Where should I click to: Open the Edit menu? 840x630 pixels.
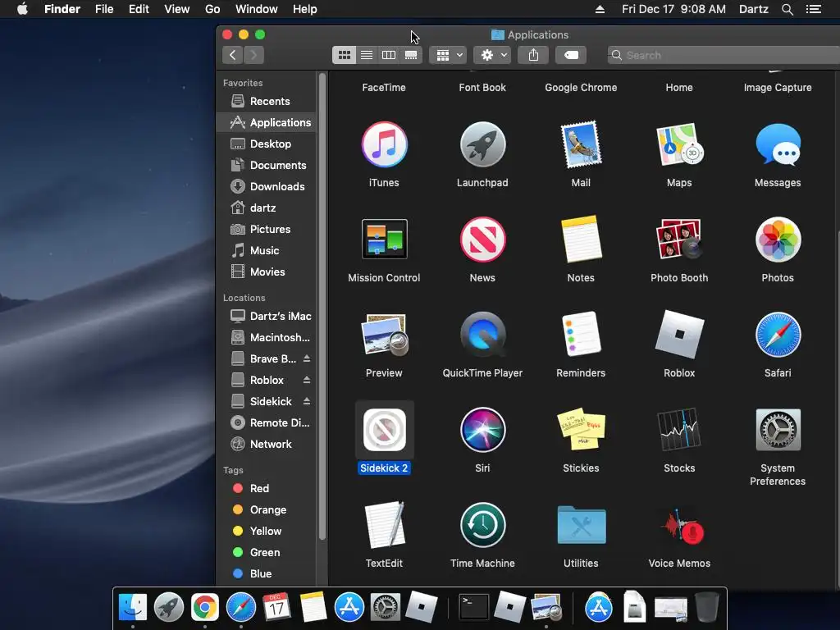coord(139,9)
